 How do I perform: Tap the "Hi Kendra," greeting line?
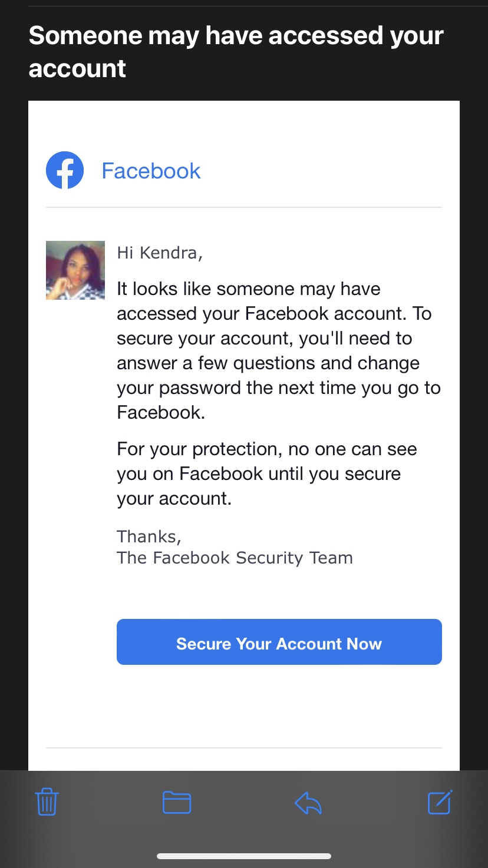point(160,253)
